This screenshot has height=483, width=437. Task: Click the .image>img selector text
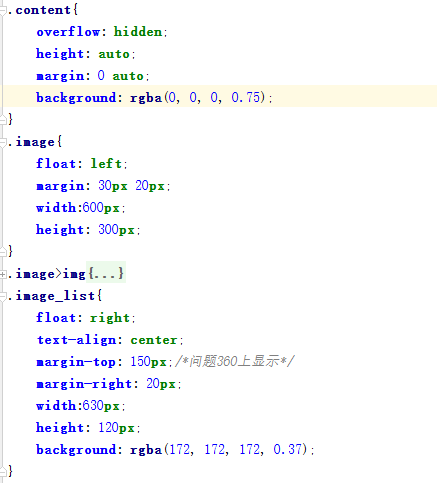point(46,274)
